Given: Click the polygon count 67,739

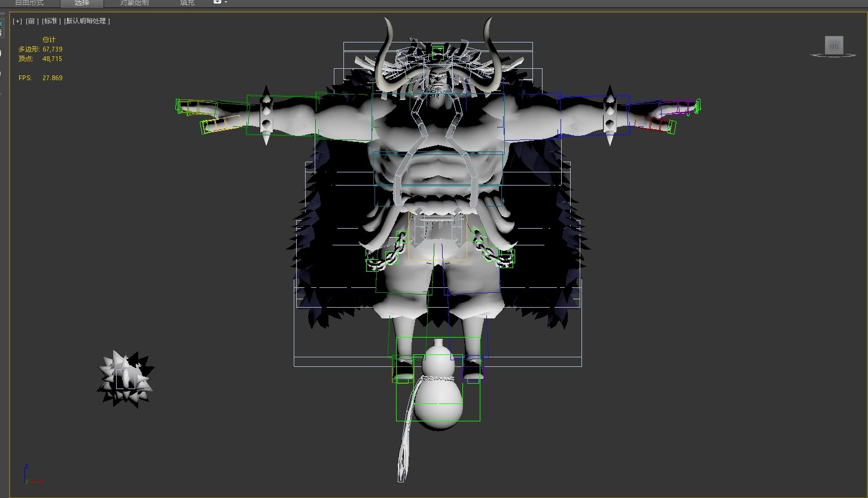Looking at the screenshot, I should 53,49.
